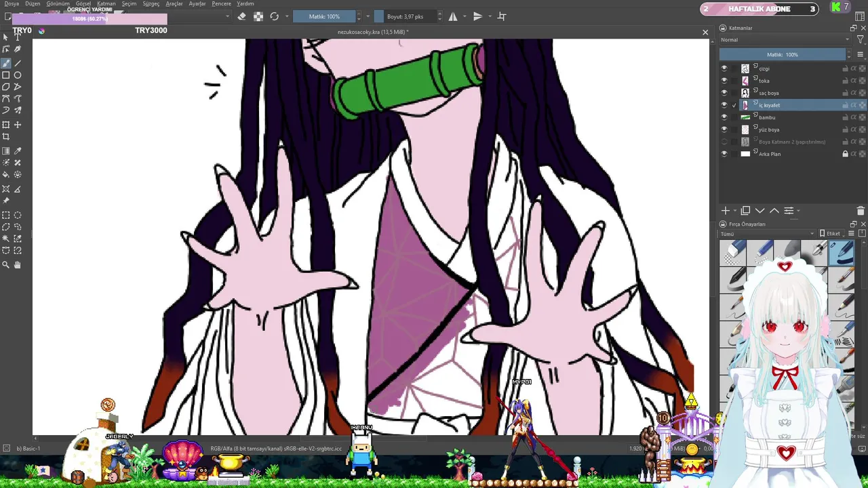Open the Etiket tag menu
This screenshot has height=488, width=868.
[x=830, y=234]
